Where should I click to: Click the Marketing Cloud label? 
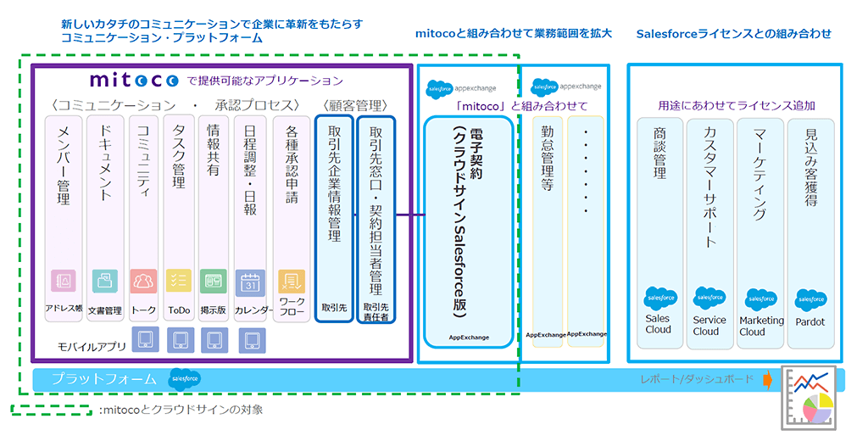762,327
